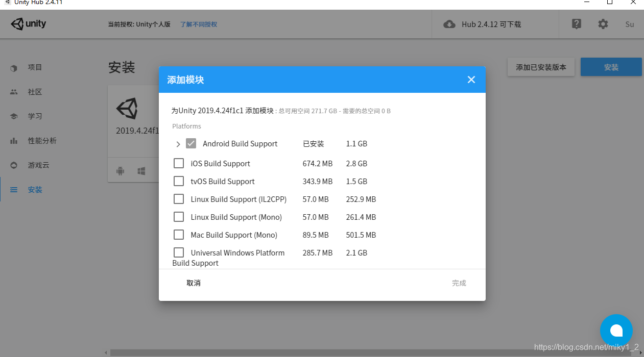
Task: Click the 安装 page heading
Action: coord(122,67)
